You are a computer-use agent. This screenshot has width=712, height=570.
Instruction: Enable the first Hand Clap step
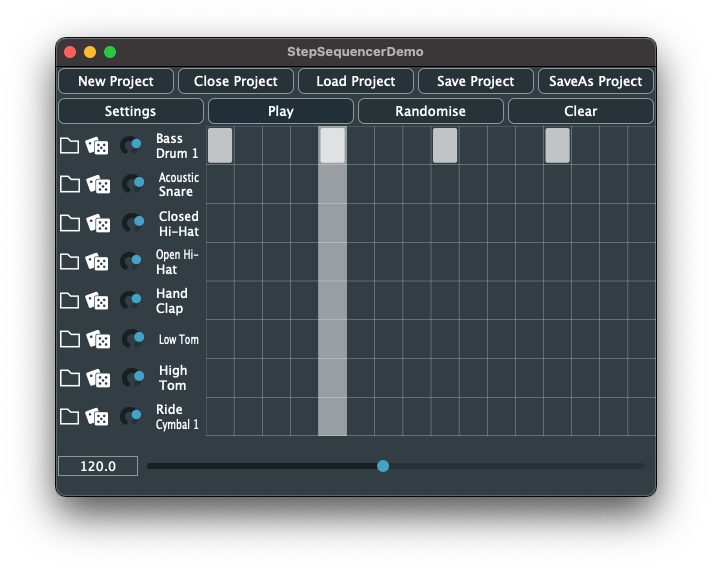coord(220,300)
